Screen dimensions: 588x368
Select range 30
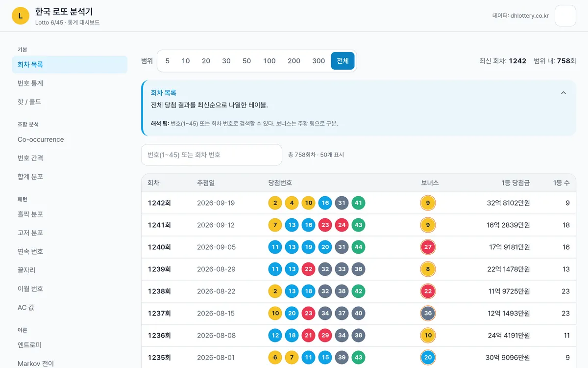coord(226,61)
